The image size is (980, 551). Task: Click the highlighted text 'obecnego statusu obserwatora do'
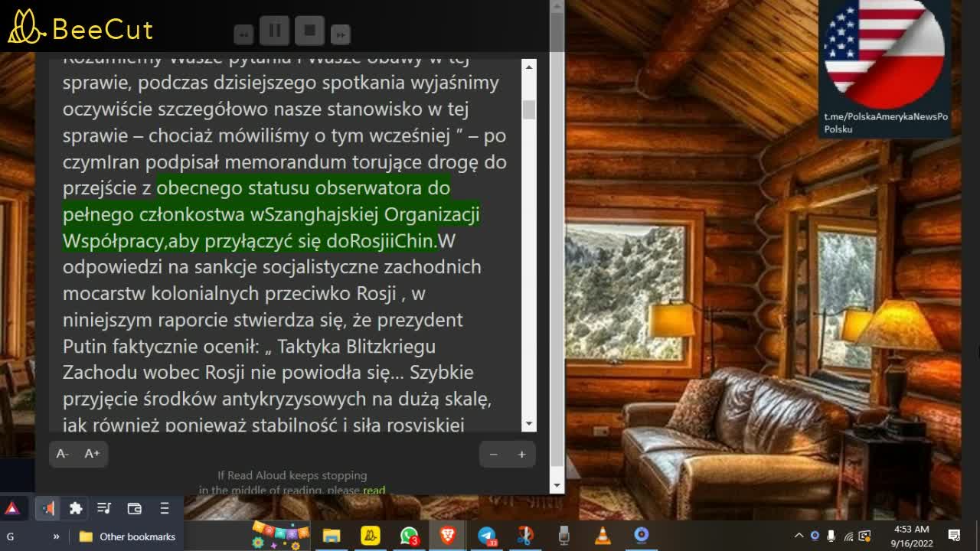click(303, 187)
